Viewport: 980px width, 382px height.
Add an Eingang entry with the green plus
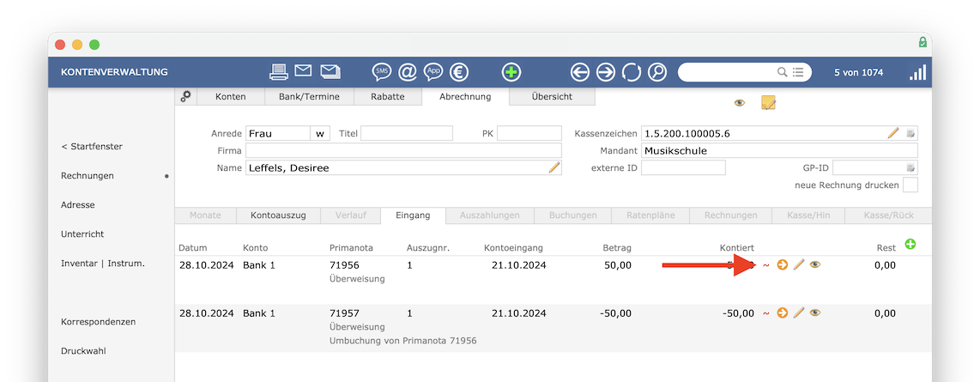tap(910, 244)
